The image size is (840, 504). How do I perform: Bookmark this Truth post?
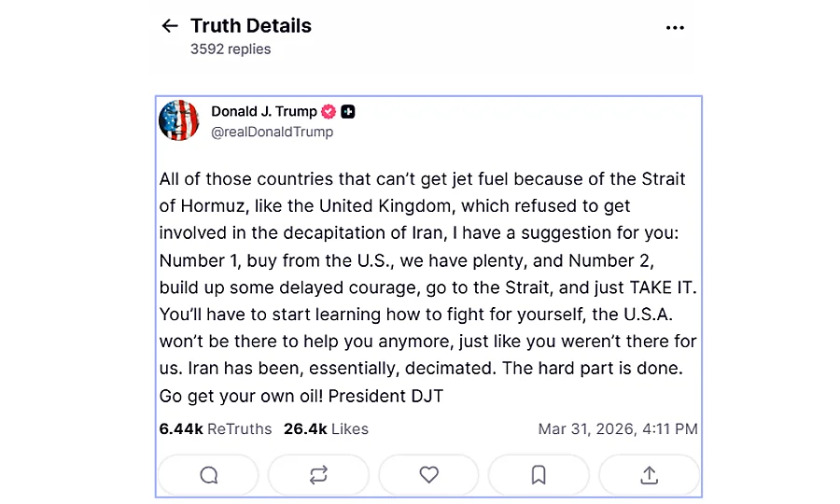(x=539, y=475)
